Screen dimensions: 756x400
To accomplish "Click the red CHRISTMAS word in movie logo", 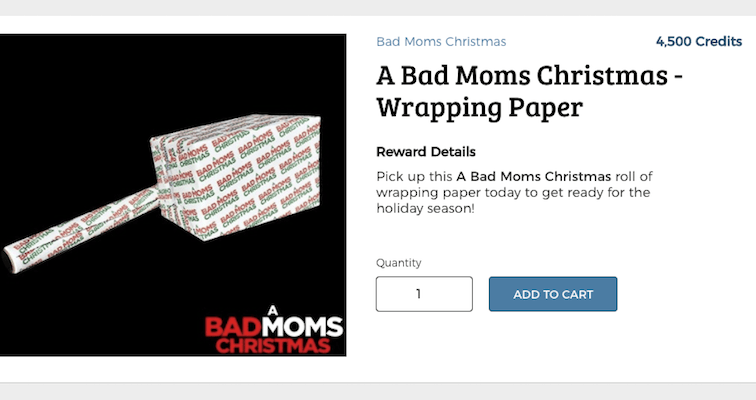I will pos(273,346).
